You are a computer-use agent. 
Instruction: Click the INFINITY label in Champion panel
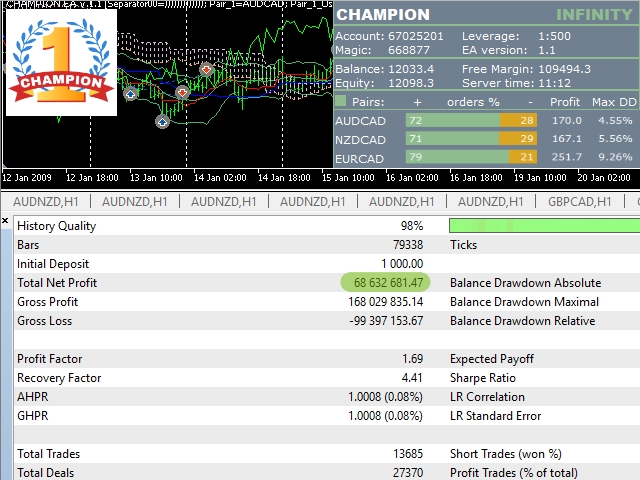(x=594, y=15)
